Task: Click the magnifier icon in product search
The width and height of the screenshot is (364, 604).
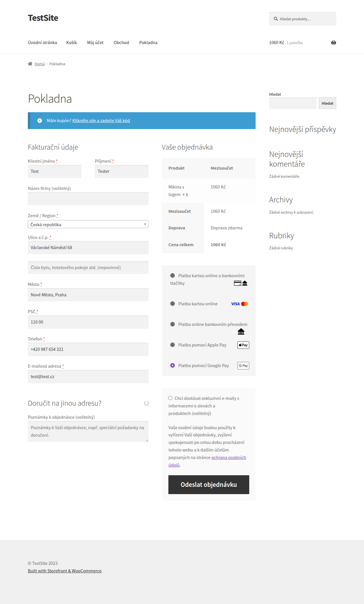Action: 276,19
